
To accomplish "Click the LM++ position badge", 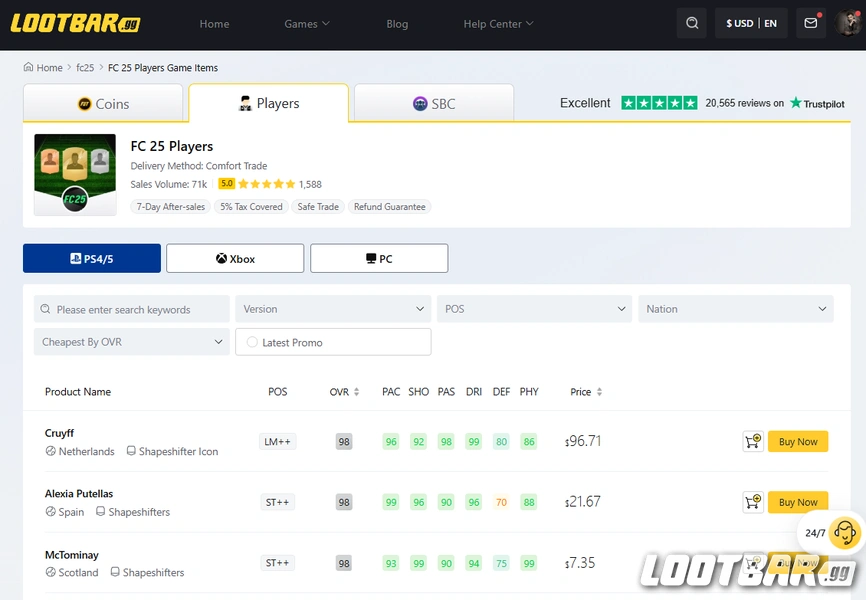I will [x=277, y=441].
